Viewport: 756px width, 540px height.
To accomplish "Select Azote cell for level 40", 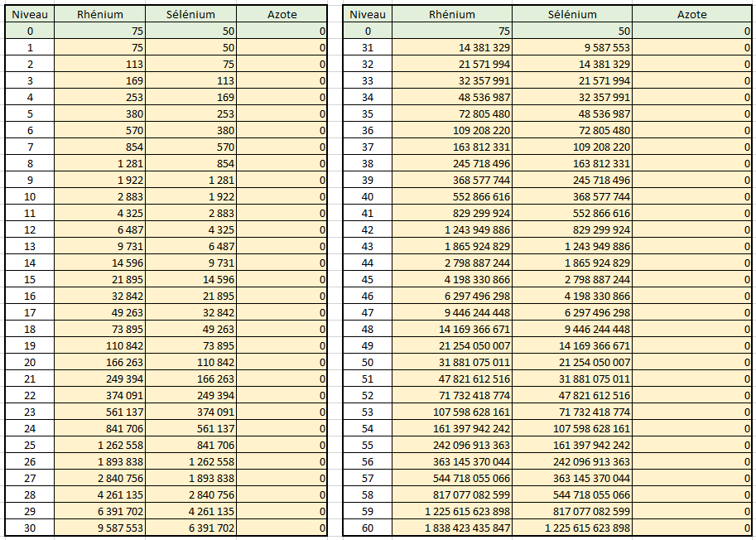I will 691,196.
